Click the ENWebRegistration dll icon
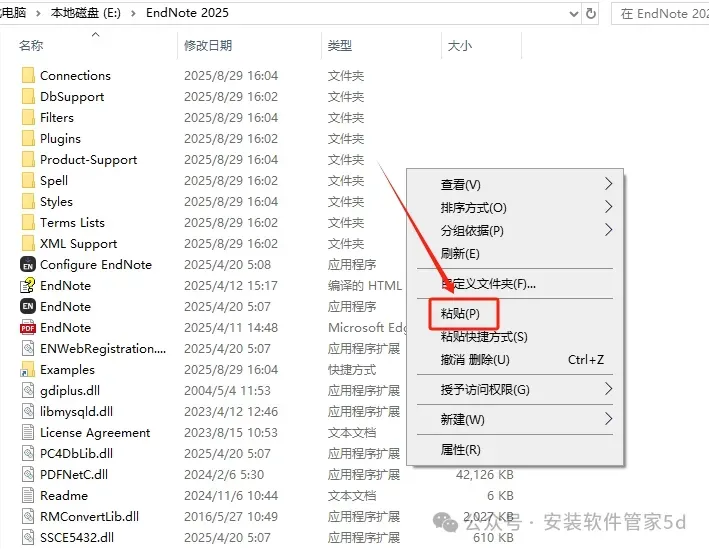 tap(28, 348)
